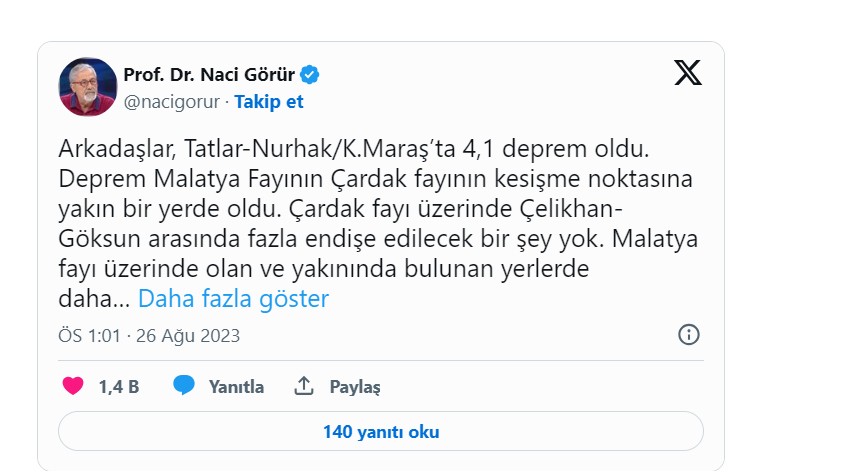Click the truncated word daha… in tweet
Screen dimensions: 847x476
94,298
